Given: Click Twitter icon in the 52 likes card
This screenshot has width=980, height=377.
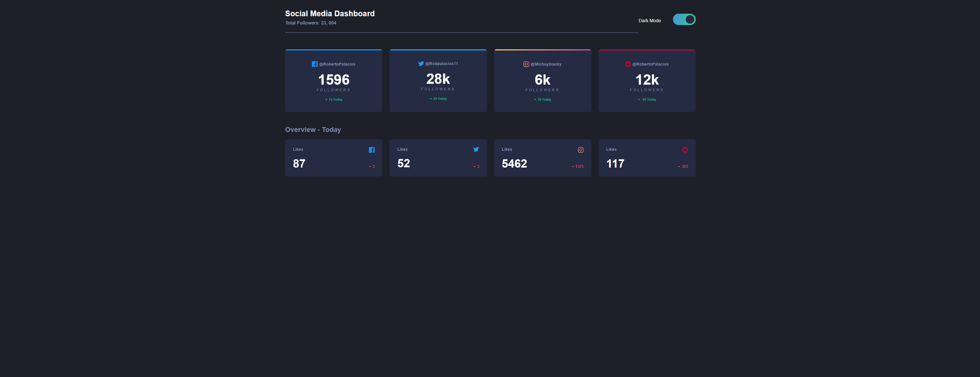Looking at the screenshot, I should (476, 149).
